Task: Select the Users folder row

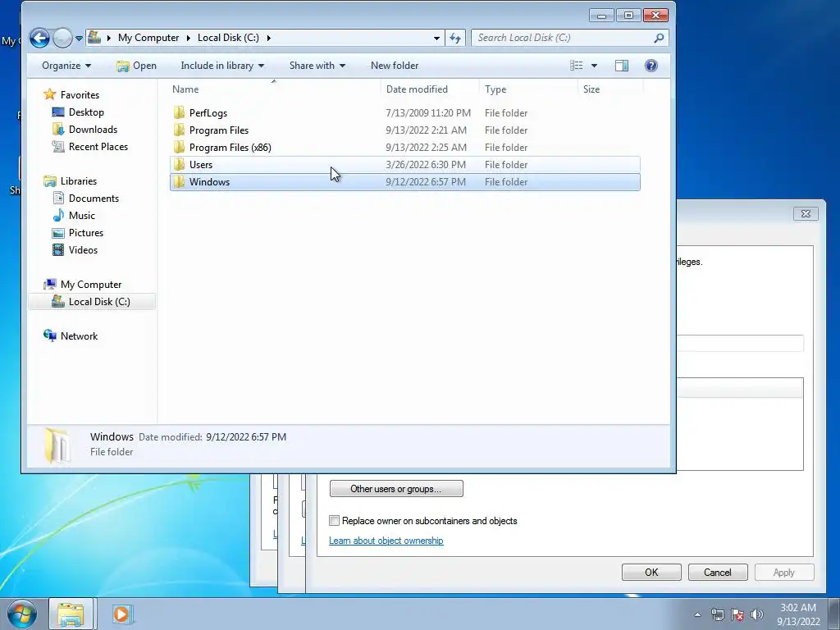Action: [405, 164]
